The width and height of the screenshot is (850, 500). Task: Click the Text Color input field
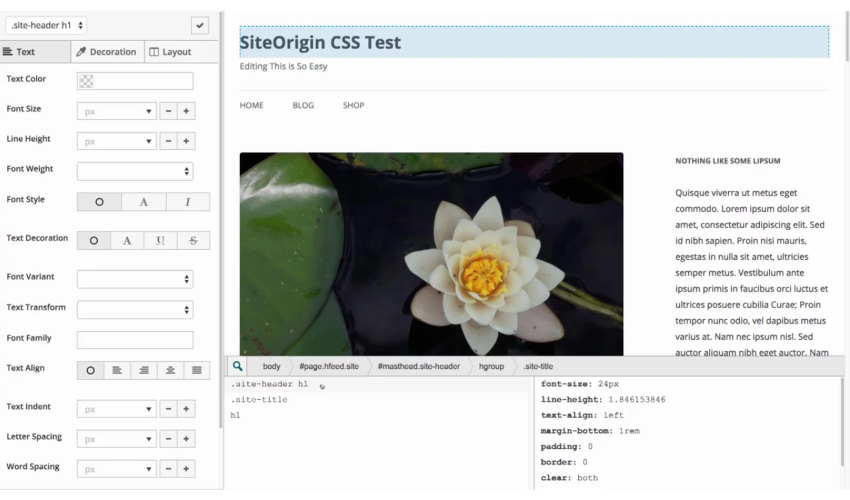click(135, 81)
